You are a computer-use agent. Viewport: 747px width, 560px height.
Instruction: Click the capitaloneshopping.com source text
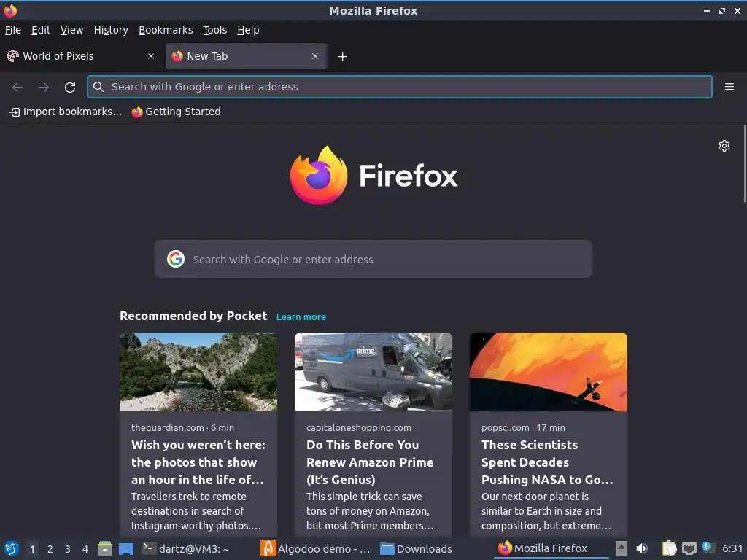pos(359,427)
